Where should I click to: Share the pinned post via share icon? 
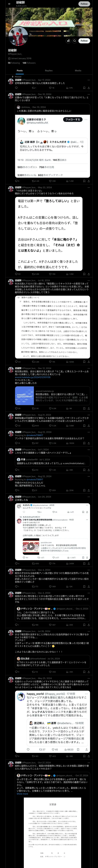point(89,88)
